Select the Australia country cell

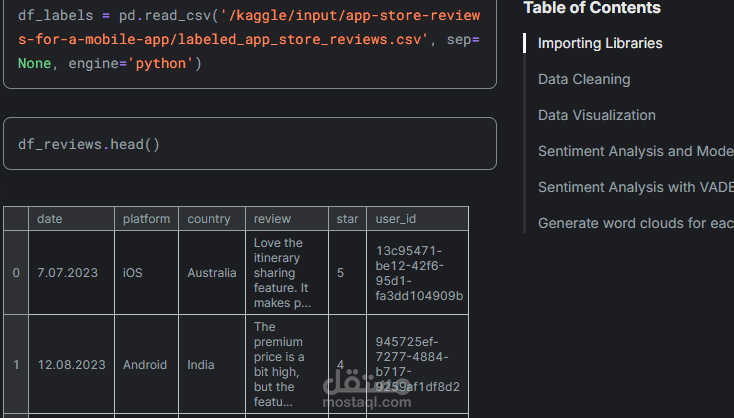click(212, 273)
